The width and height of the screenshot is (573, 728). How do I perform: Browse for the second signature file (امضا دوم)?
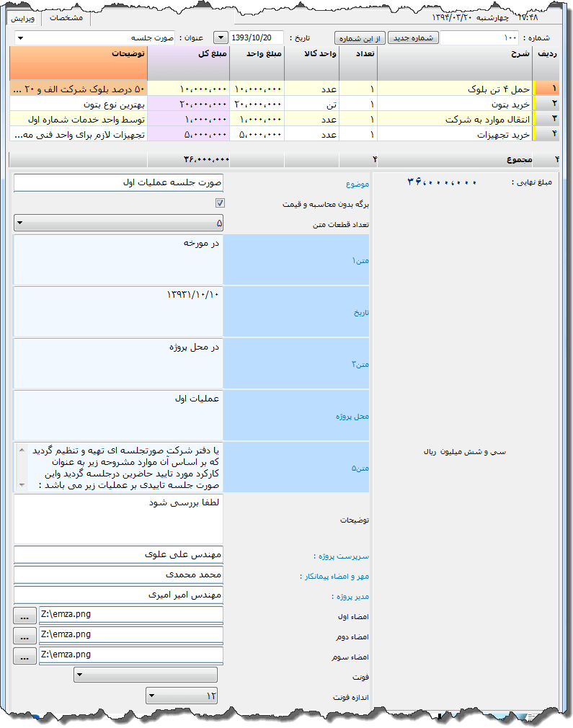25,636
